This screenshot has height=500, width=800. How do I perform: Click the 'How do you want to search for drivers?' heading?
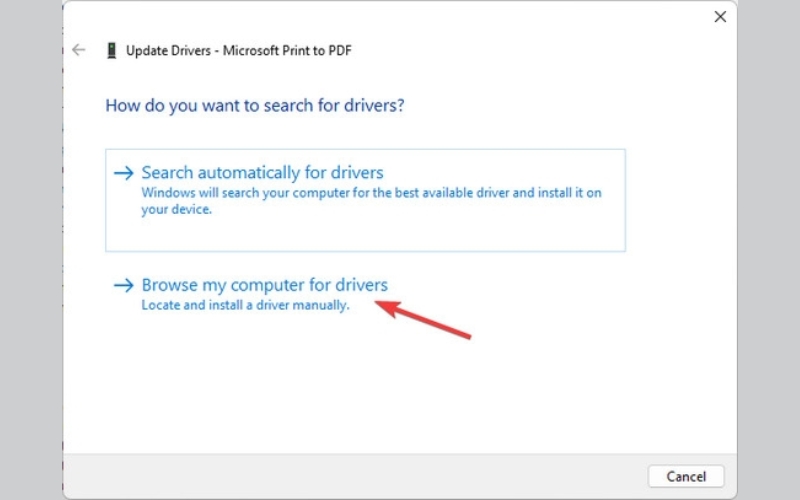click(255, 106)
